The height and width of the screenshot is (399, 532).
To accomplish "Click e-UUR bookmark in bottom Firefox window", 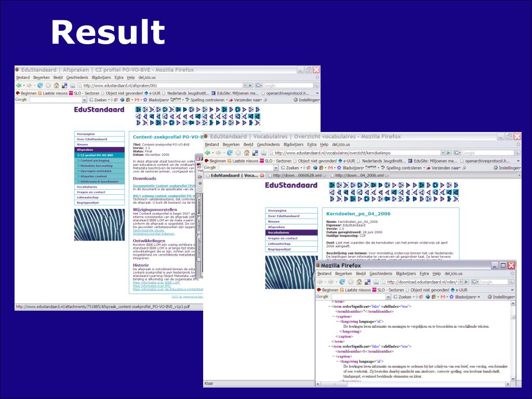I will tap(459, 290).
